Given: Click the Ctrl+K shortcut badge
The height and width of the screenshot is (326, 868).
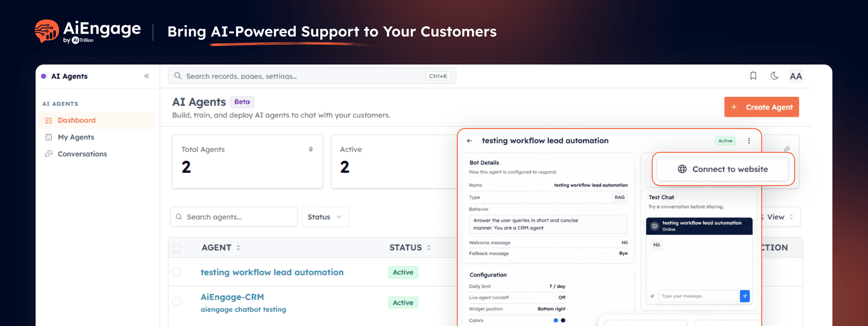Looking at the screenshot, I should coord(438,76).
